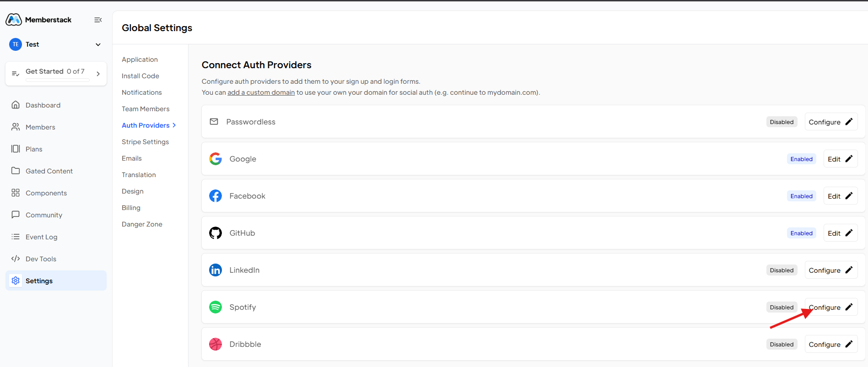
Task: Click Google's Enabled status badge
Action: 801,159
